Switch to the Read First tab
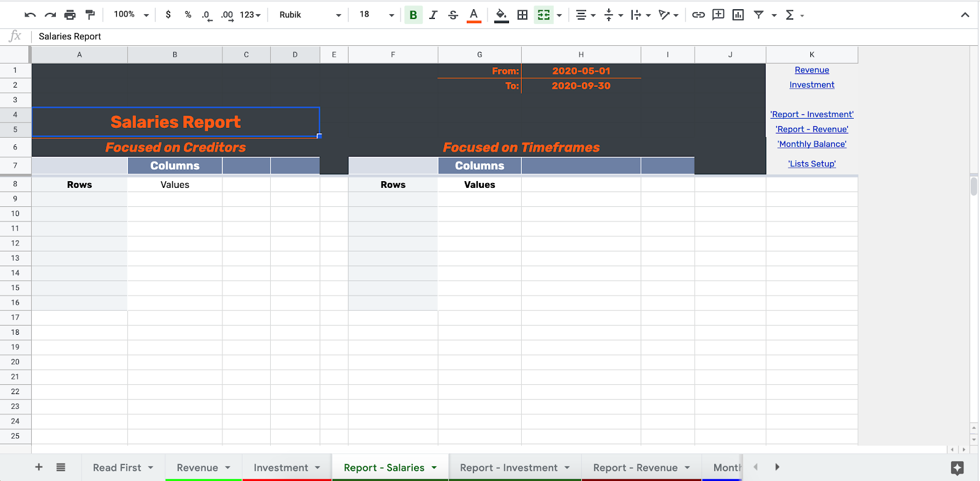This screenshot has height=481, width=980. click(x=117, y=468)
